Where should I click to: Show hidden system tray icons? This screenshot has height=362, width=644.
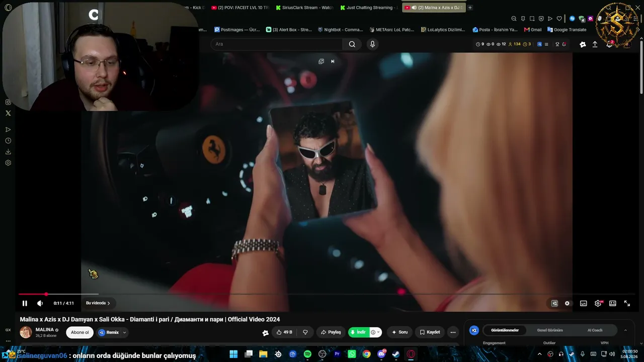(540, 354)
